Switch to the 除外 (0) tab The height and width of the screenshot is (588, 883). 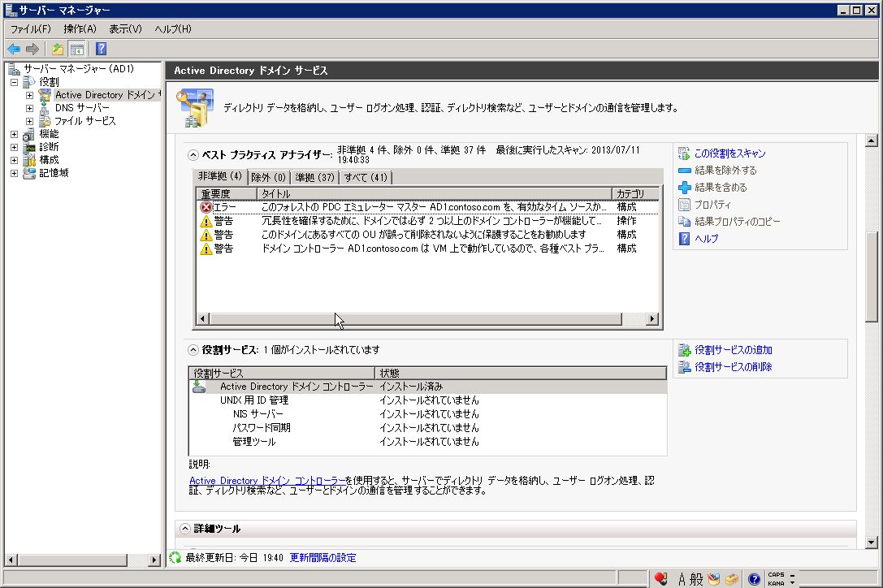pyautogui.click(x=269, y=177)
